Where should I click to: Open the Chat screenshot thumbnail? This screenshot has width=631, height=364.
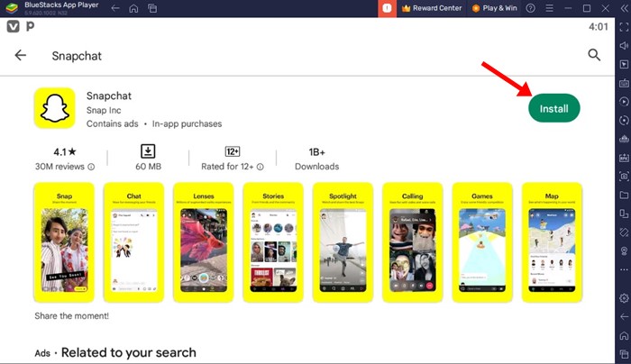tap(133, 242)
